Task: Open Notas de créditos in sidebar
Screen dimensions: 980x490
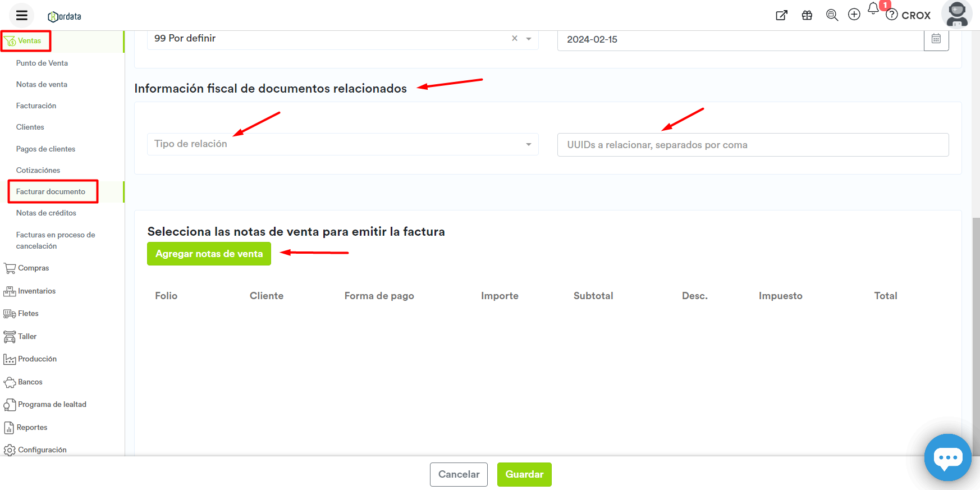Action: [x=46, y=213]
